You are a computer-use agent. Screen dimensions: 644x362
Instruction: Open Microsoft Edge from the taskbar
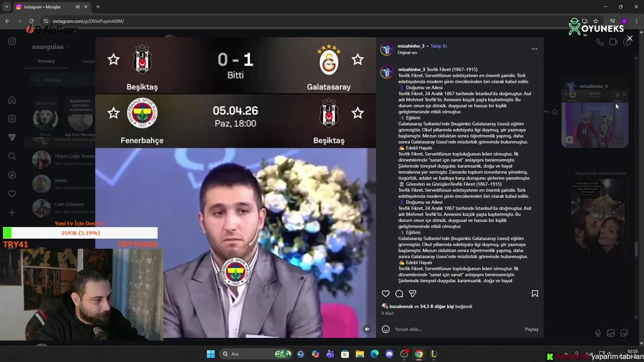coord(374,354)
